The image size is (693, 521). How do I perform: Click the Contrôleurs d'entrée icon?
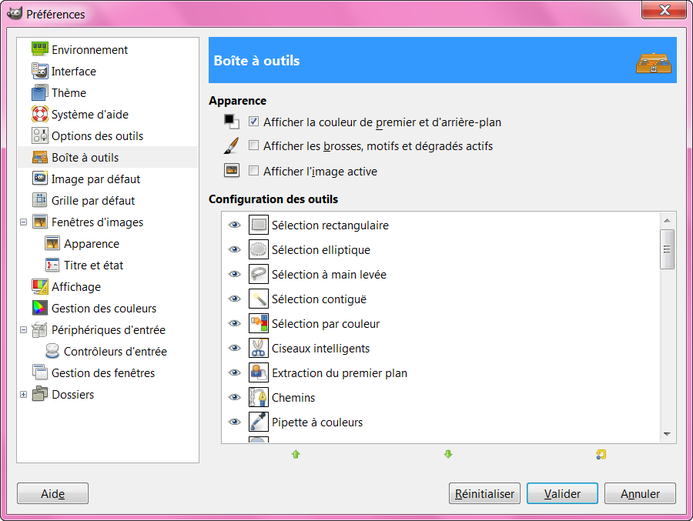pyautogui.click(x=52, y=351)
